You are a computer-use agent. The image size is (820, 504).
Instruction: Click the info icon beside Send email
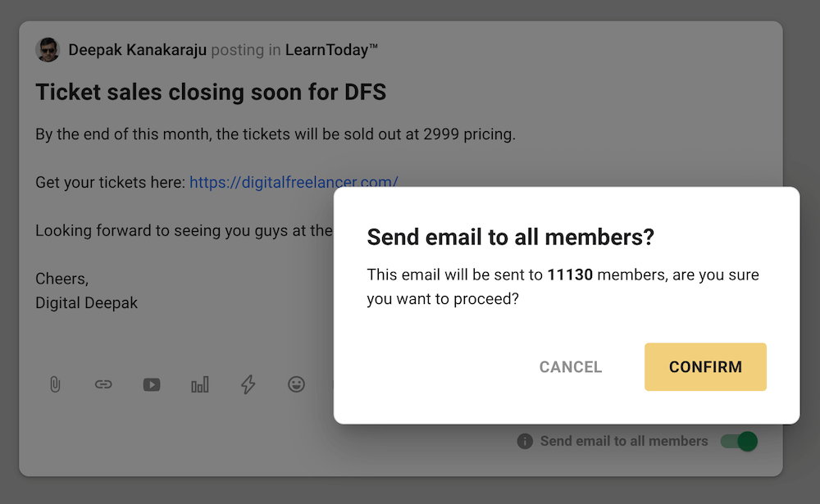click(525, 441)
